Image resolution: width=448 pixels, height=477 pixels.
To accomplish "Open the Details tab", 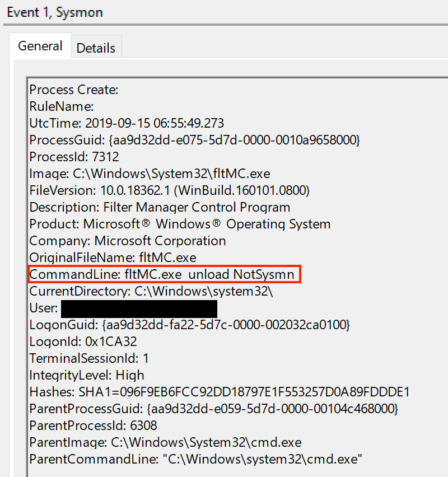I will click(x=96, y=48).
